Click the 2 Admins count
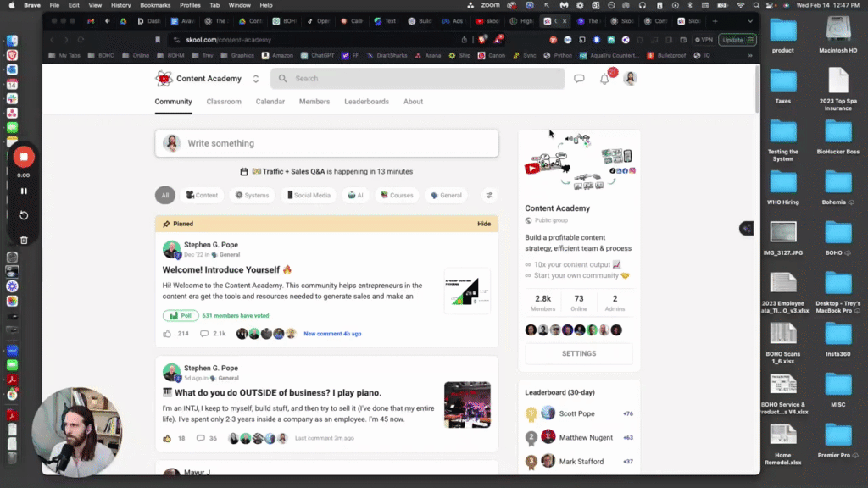The height and width of the screenshot is (488, 868). pyautogui.click(x=615, y=302)
